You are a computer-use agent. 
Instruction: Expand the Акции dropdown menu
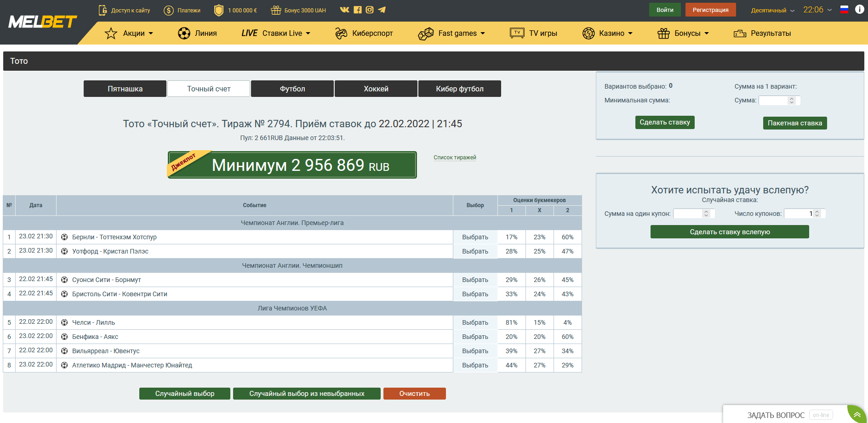pos(151,34)
